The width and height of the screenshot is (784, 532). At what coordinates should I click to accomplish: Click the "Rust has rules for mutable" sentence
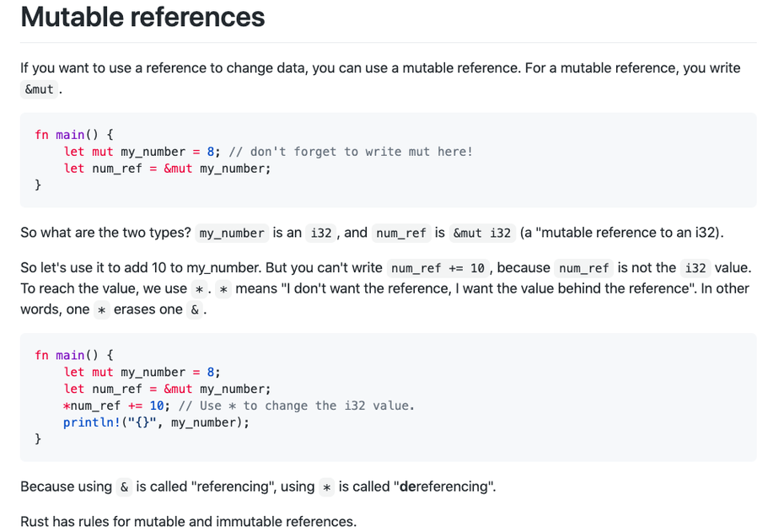188,522
